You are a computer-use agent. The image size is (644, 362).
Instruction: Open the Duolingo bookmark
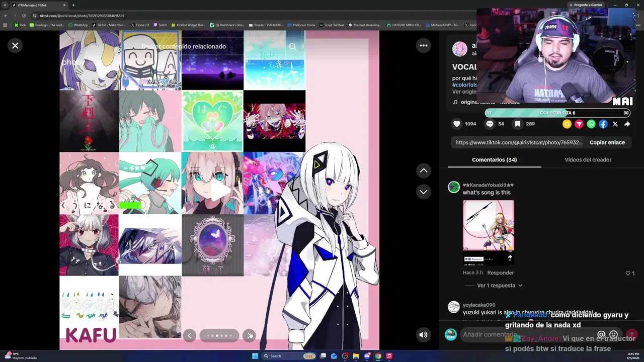click(x=47, y=25)
